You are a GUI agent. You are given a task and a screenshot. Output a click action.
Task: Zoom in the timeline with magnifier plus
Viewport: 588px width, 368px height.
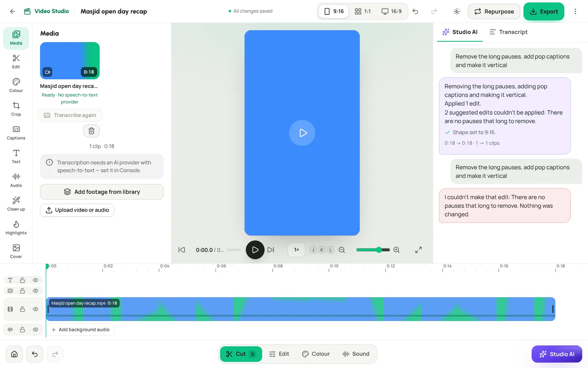(396, 250)
